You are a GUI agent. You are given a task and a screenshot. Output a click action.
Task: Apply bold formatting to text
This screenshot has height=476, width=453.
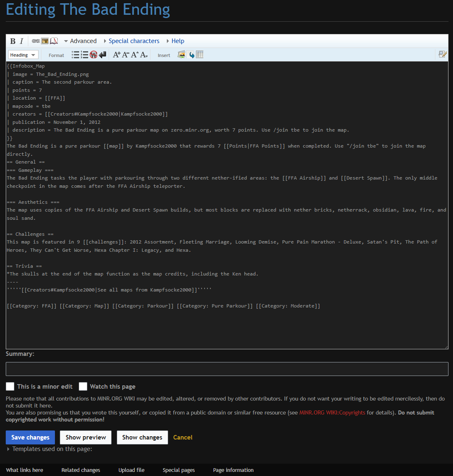[x=13, y=41]
